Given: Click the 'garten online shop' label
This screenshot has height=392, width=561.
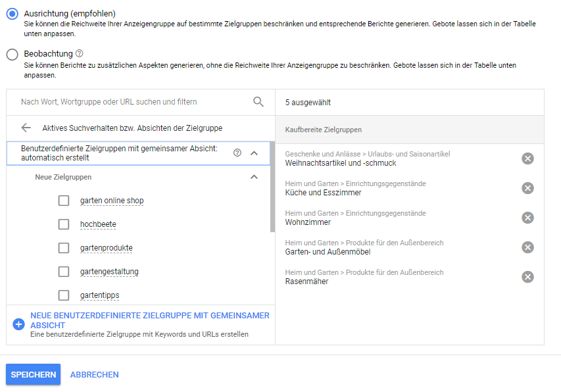Looking at the screenshot, I should (x=112, y=201).
